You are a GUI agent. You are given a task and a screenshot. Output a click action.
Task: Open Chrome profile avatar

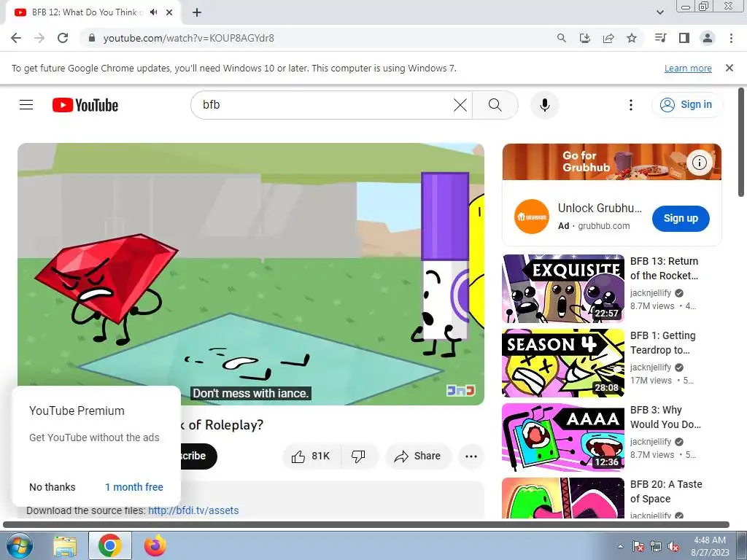[x=708, y=38]
